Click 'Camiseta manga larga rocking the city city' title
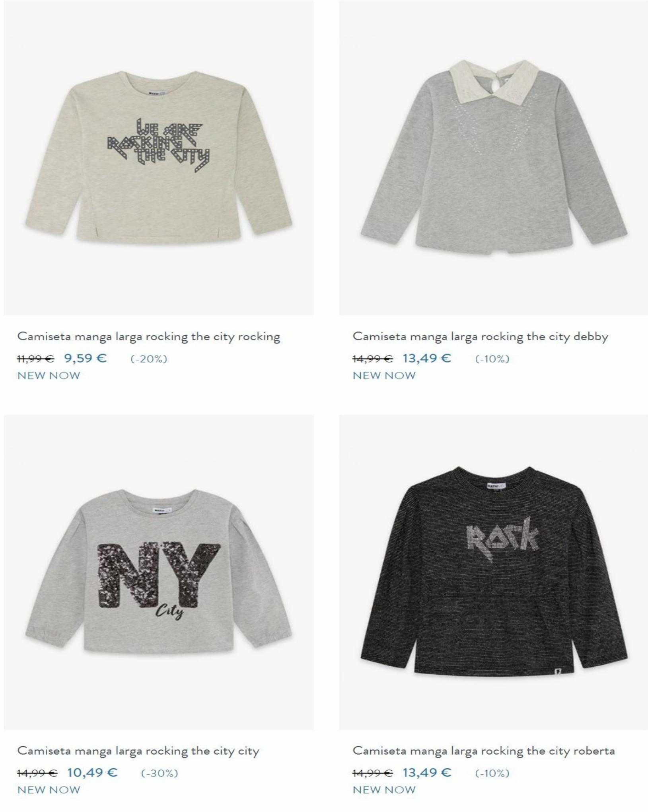The image size is (648, 812). point(138,751)
